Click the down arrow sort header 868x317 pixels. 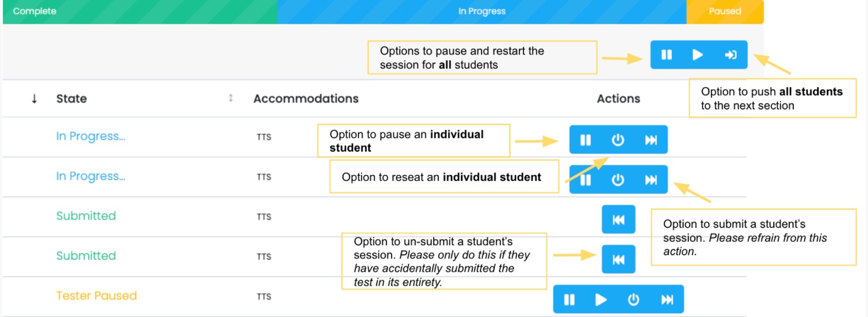click(x=34, y=99)
